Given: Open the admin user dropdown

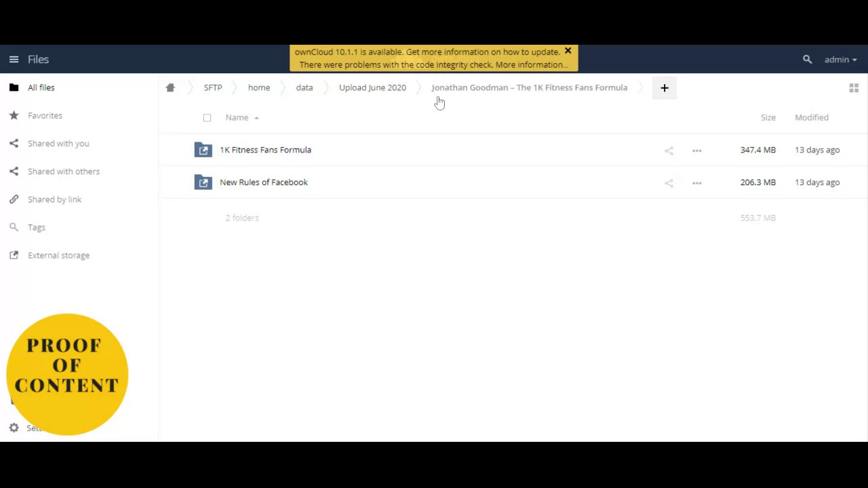Looking at the screenshot, I should (x=840, y=60).
